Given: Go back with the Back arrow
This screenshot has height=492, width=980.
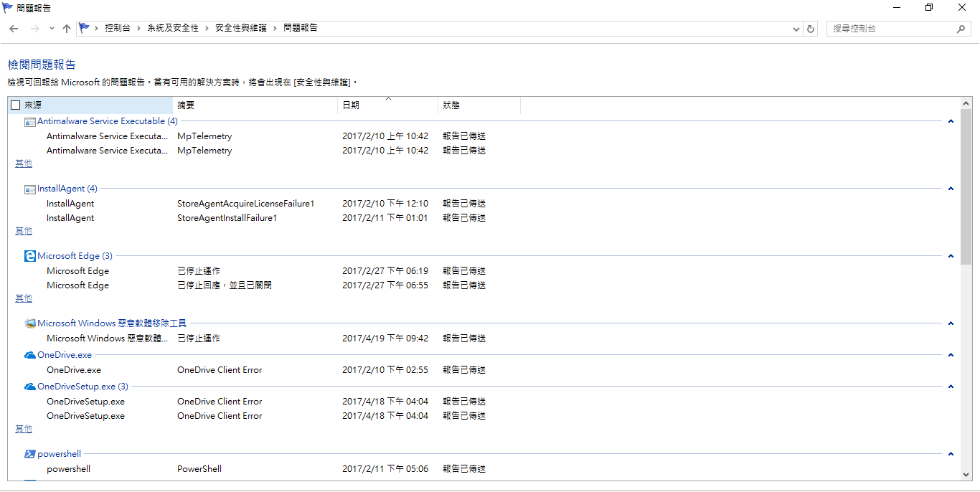Looking at the screenshot, I should [x=14, y=29].
